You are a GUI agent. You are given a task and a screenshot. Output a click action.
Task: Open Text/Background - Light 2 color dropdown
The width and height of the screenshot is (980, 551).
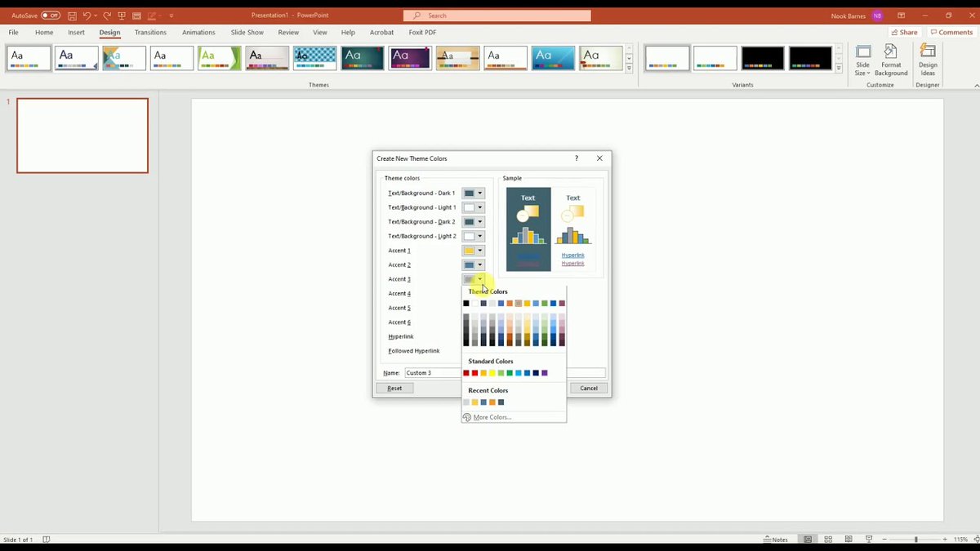click(x=473, y=236)
